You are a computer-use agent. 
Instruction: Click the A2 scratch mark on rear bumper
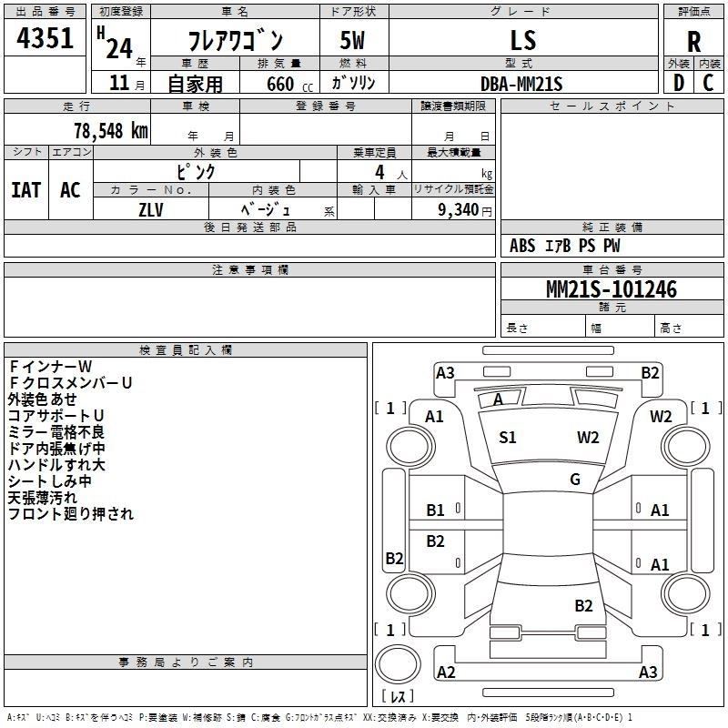click(x=446, y=672)
